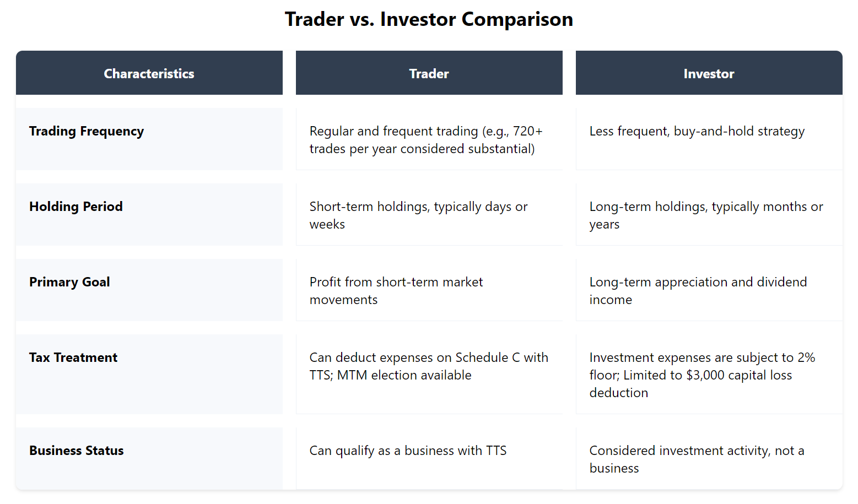Click the "Regular and frequent trading" cell
The image size is (858, 504).
425,140
